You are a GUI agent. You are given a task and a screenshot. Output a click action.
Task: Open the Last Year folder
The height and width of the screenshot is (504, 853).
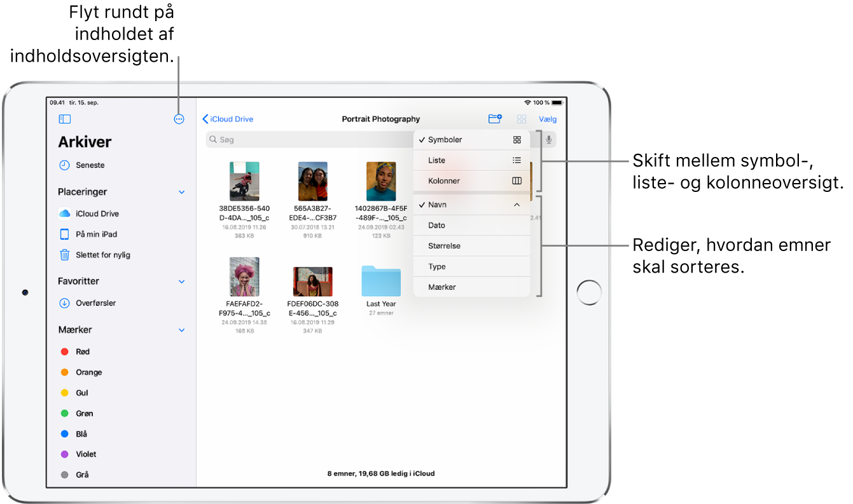(x=381, y=282)
